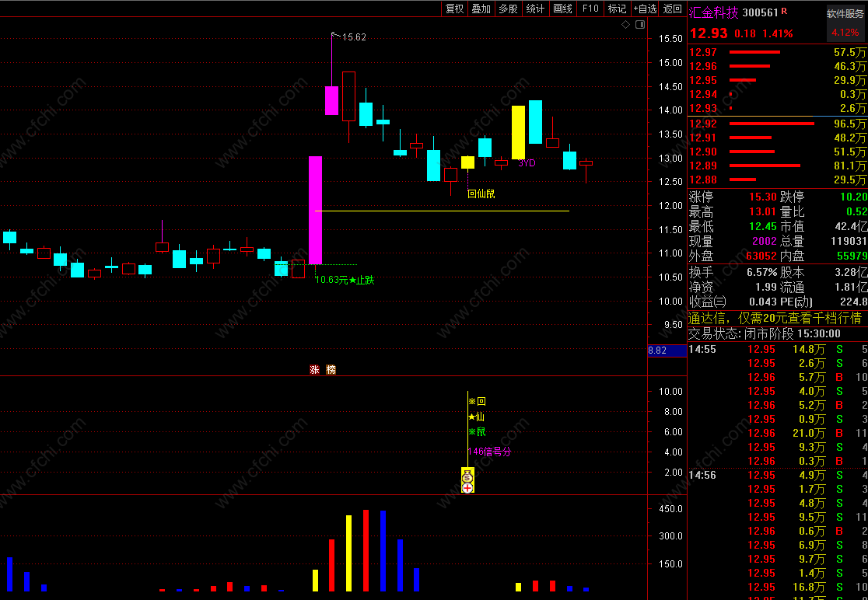Image resolution: width=868 pixels, height=600 pixels.
Task: Activate the 画线 drawing tool
Action: [x=562, y=9]
